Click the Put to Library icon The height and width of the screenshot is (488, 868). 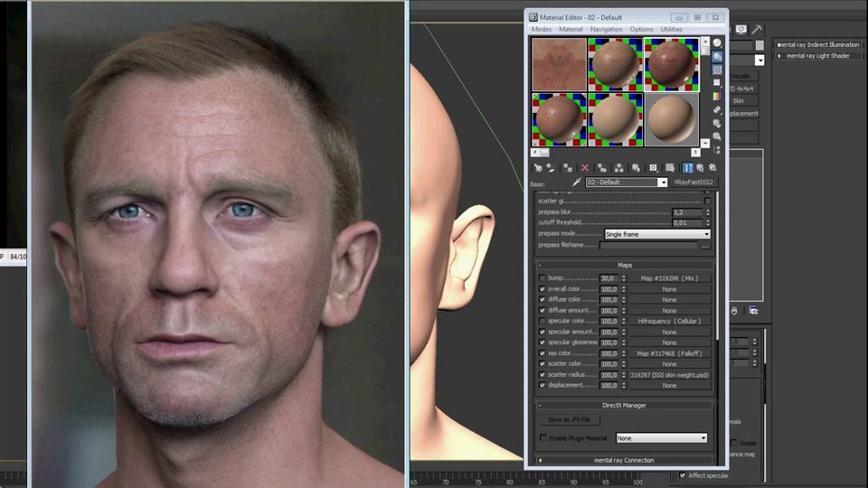[636, 168]
